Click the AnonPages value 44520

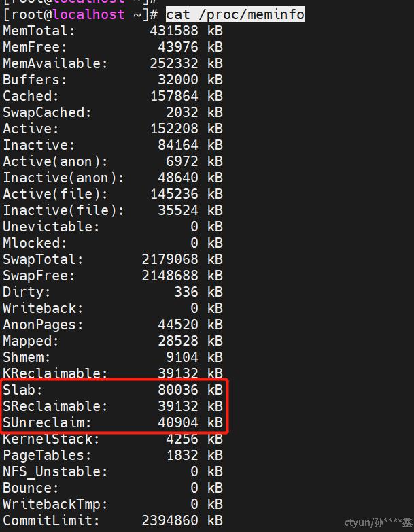(178, 325)
